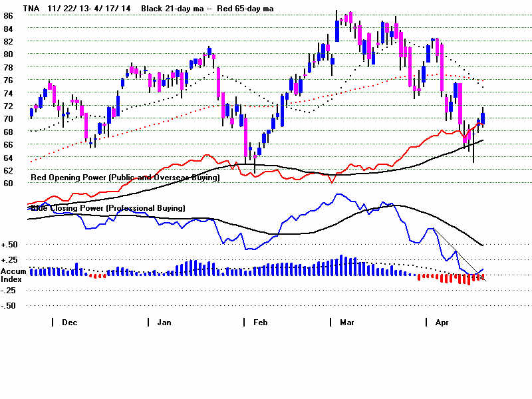532x399 pixels.
Task: Click the 74 price axis label
Action: click(8, 93)
